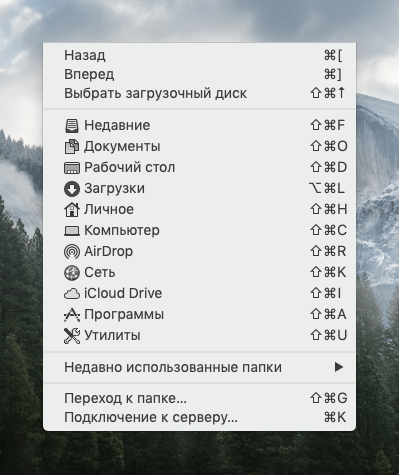Choose the Назад menu item
The image size is (399, 475).
199,55
